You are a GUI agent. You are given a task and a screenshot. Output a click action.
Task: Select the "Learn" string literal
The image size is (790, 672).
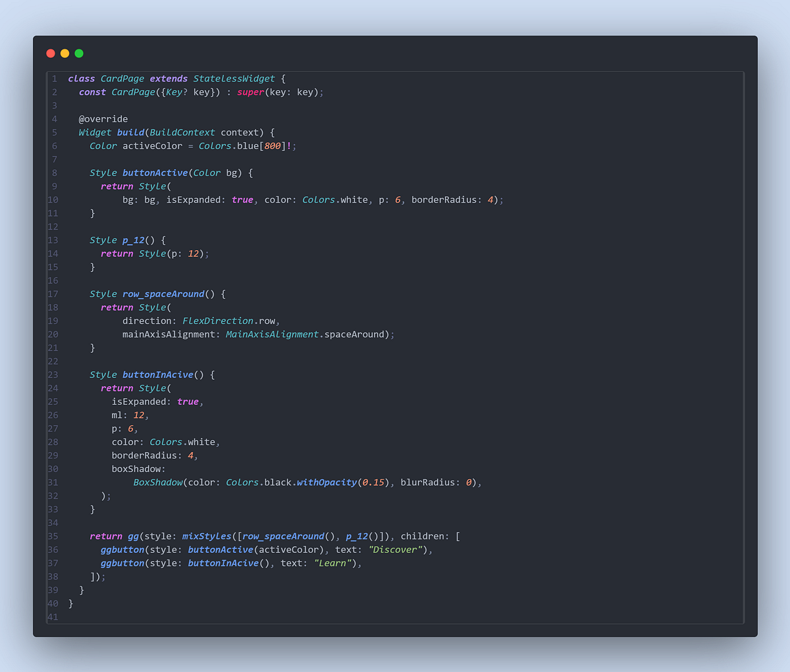tap(333, 563)
